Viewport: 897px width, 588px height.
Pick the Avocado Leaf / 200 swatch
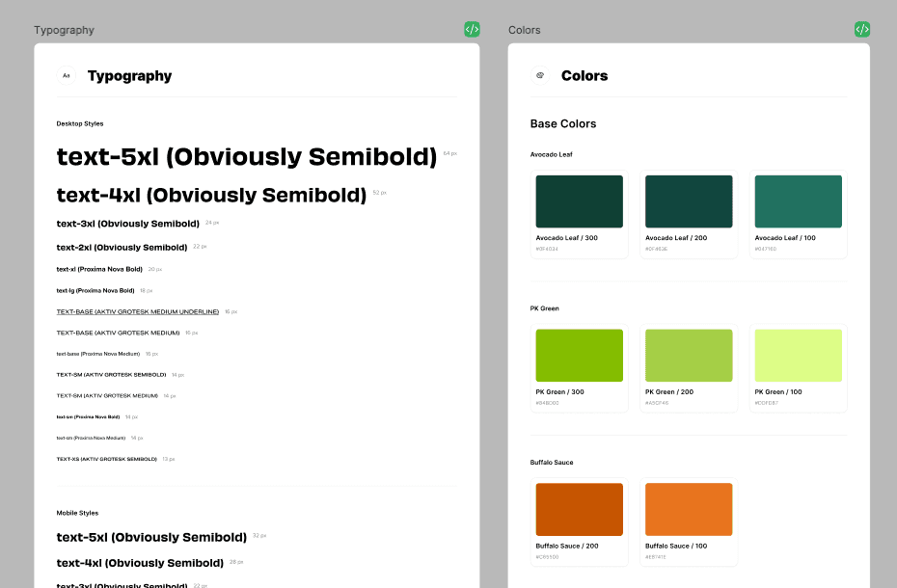coord(689,201)
